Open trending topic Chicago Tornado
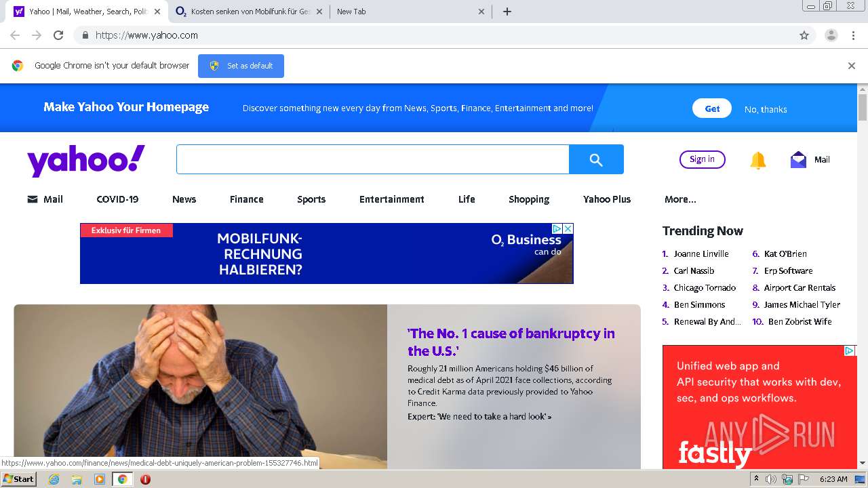The width and height of the screenshot is (868, 488). tap(705, 287)
